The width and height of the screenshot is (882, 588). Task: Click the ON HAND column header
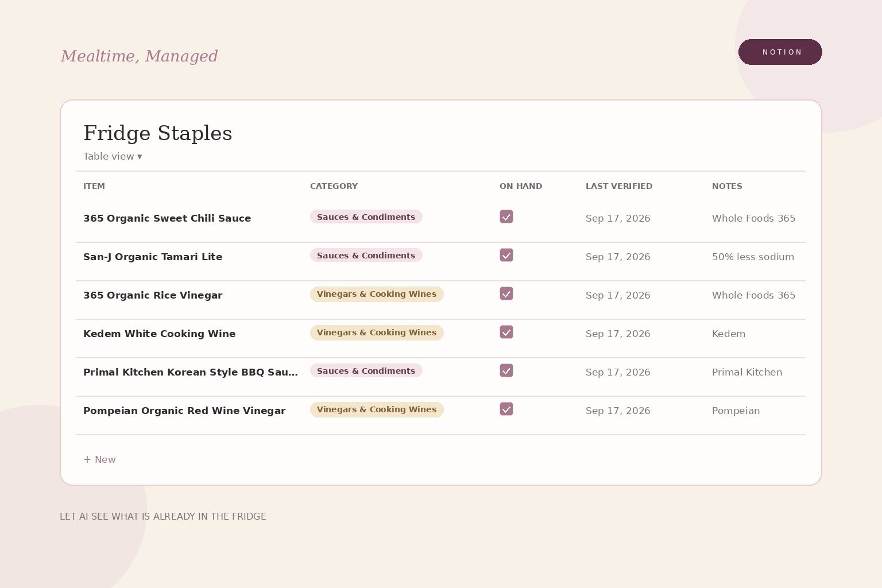521,186
